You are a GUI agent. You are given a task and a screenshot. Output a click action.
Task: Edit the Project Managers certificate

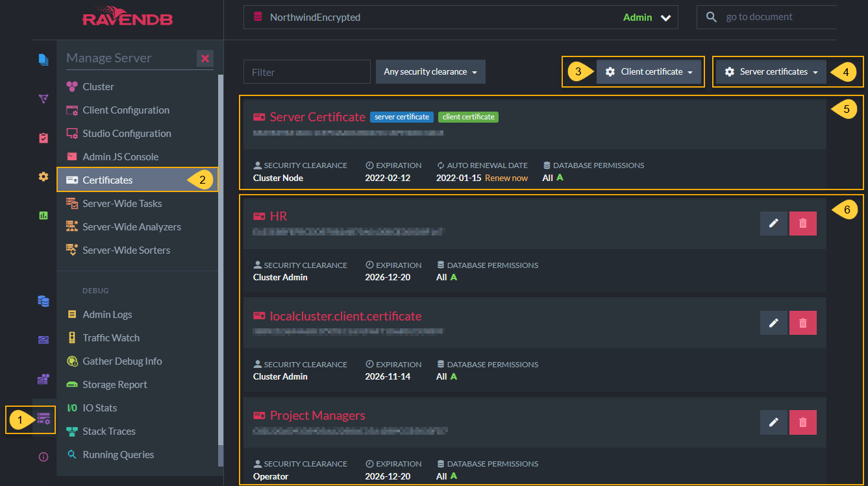(x=773, y=422)
